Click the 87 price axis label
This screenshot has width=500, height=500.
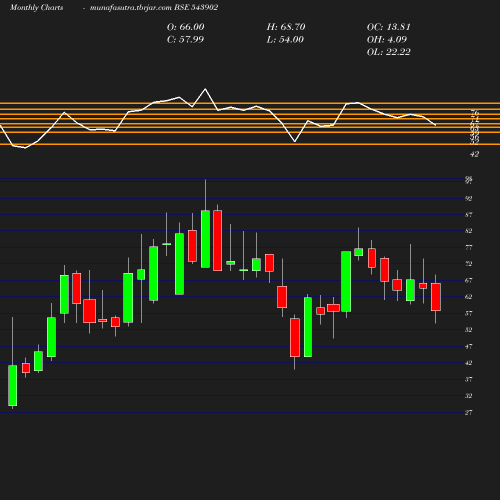[469, 215]
